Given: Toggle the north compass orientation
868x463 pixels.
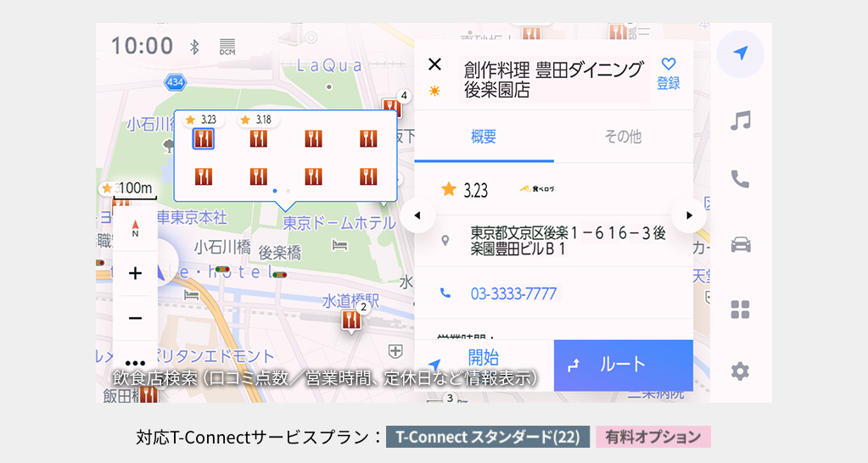Looking at the screenshot, I should click(x=135, y=228).
